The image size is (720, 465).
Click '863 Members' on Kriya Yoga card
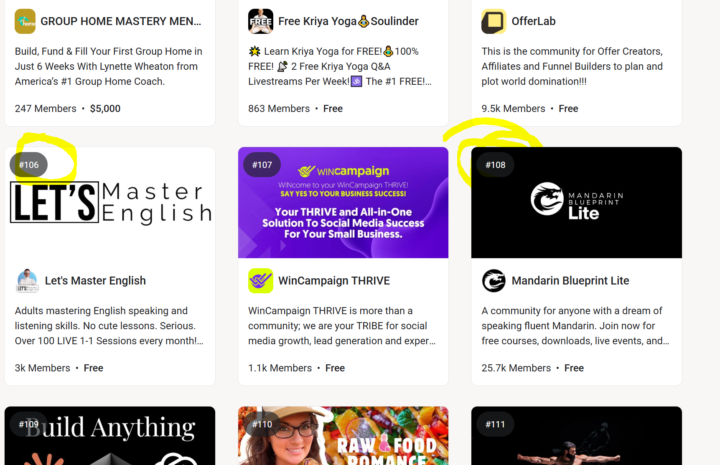pos(279,109)
